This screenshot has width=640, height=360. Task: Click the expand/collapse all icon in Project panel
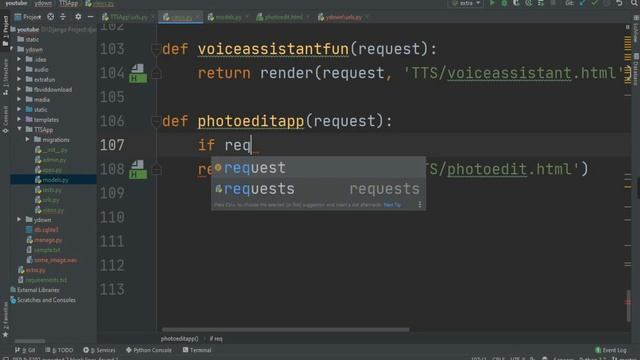[63, 17]
